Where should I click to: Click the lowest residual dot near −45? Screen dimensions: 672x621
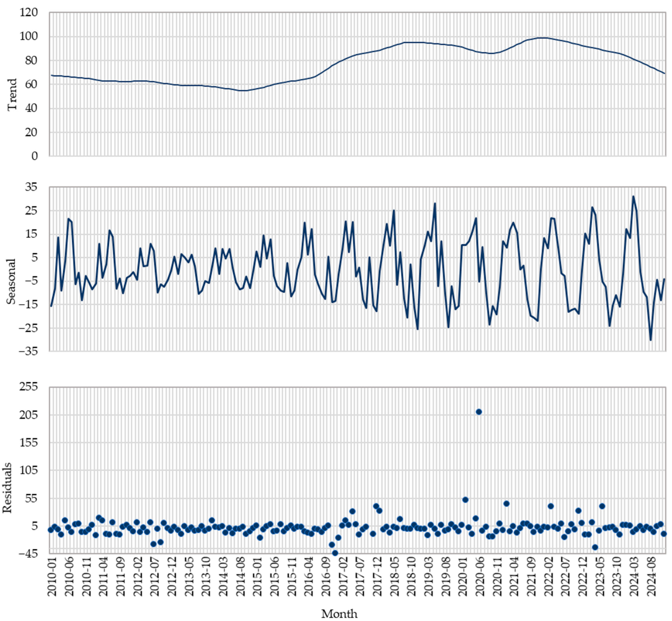[335, 553]
